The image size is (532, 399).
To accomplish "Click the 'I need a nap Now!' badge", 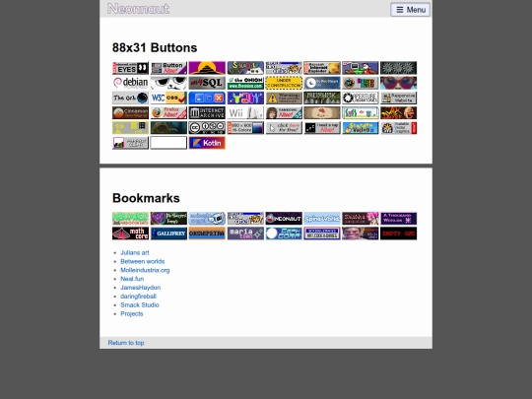I will 322,128.
